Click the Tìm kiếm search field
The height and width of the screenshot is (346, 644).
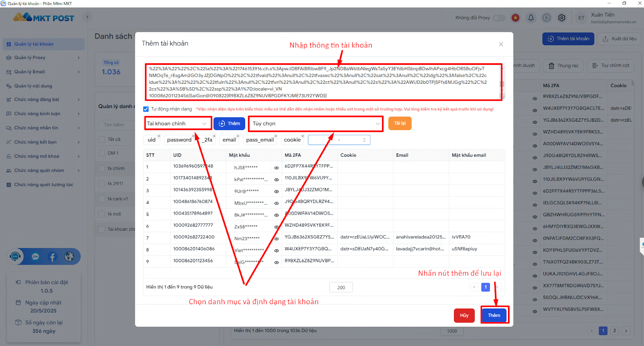tap(117, 125)
